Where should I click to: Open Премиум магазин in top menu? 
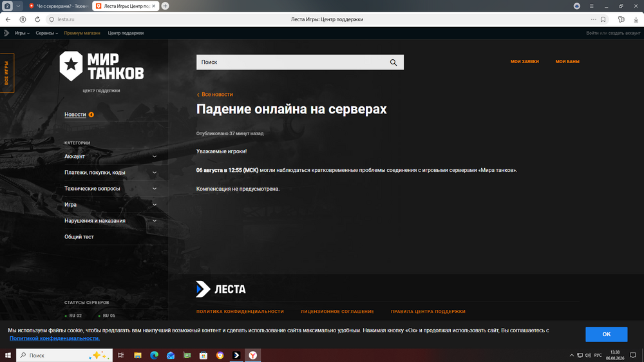(x=82, y=33)
